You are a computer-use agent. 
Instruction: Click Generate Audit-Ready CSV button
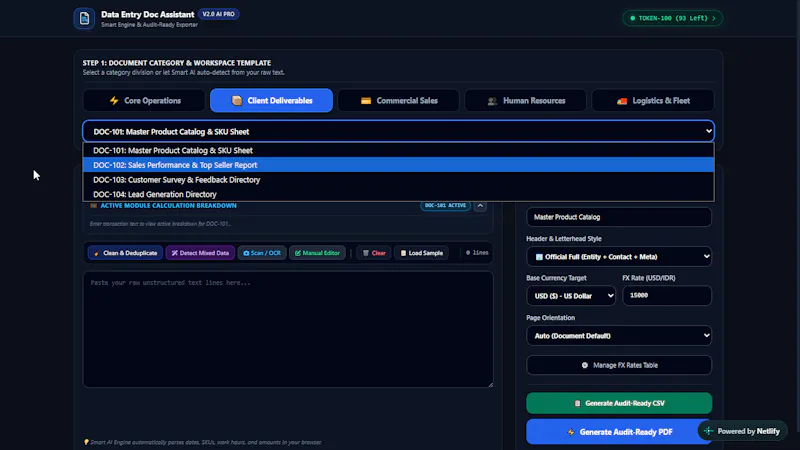619,403
